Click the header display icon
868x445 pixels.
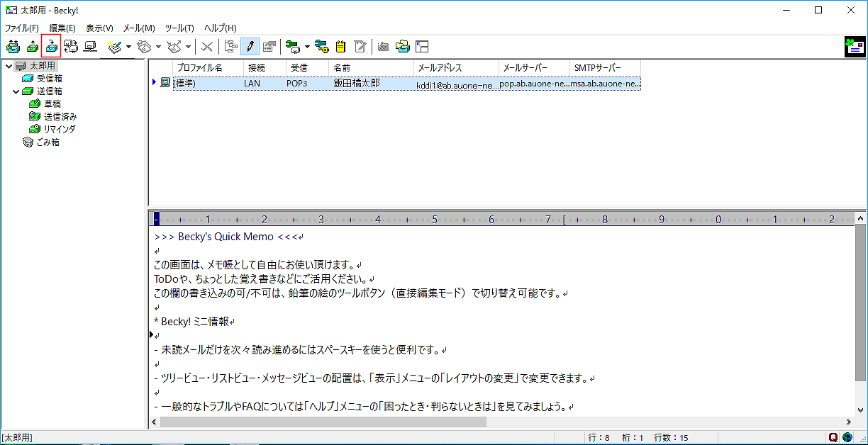(x=269, y=47)
